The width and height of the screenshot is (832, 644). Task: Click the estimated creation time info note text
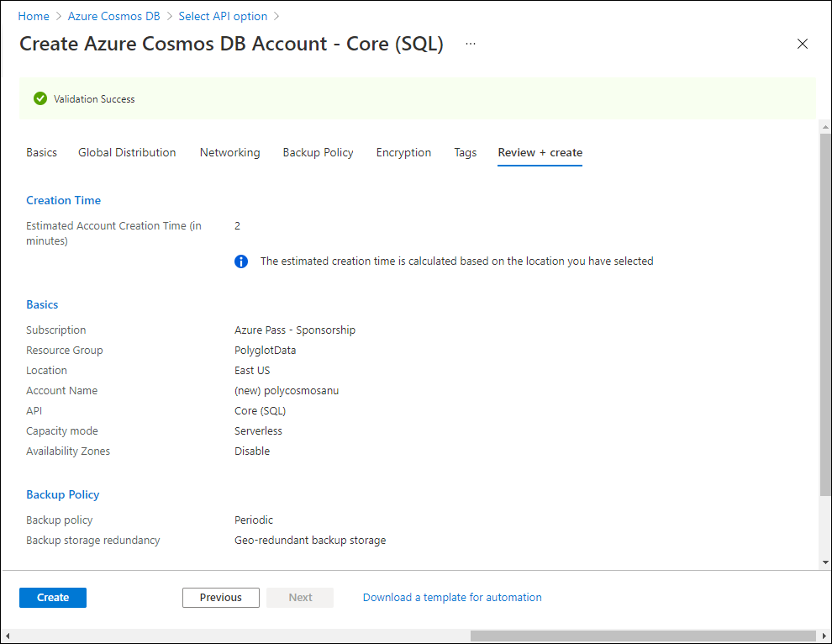coord(457,261)
